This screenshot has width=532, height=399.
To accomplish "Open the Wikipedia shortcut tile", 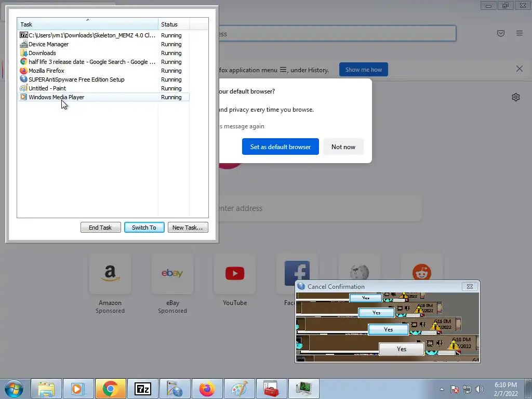I will [x=360, y=268].
